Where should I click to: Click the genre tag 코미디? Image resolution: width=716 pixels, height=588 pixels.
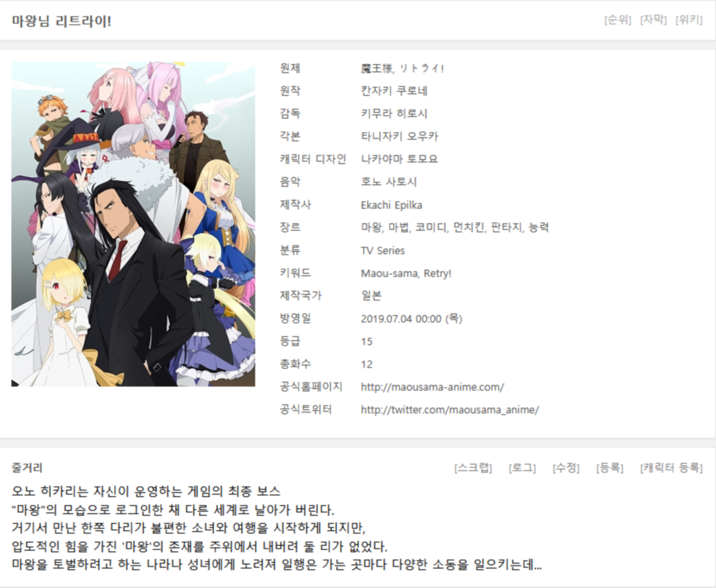click(431, 227)
